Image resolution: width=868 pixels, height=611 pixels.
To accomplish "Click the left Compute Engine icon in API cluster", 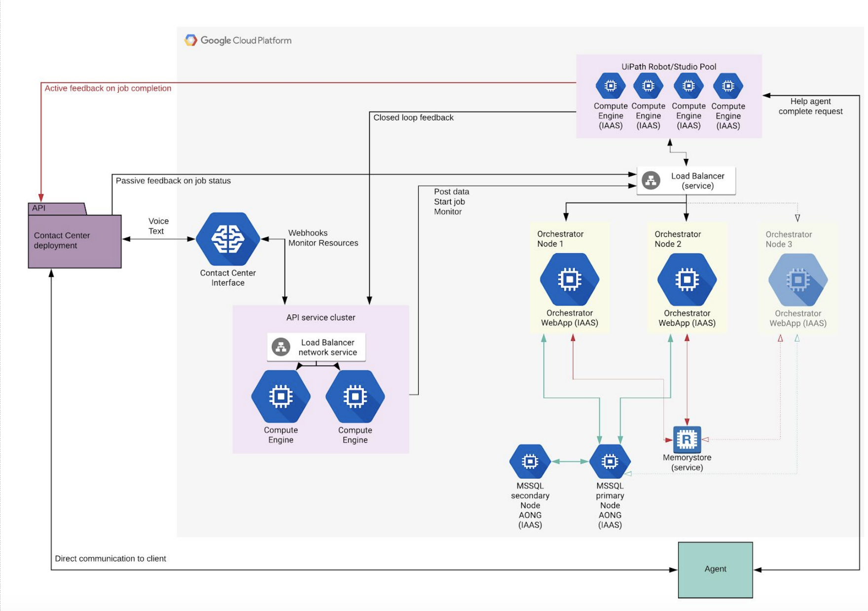I will pyautogui.click(x=281, y=396).
